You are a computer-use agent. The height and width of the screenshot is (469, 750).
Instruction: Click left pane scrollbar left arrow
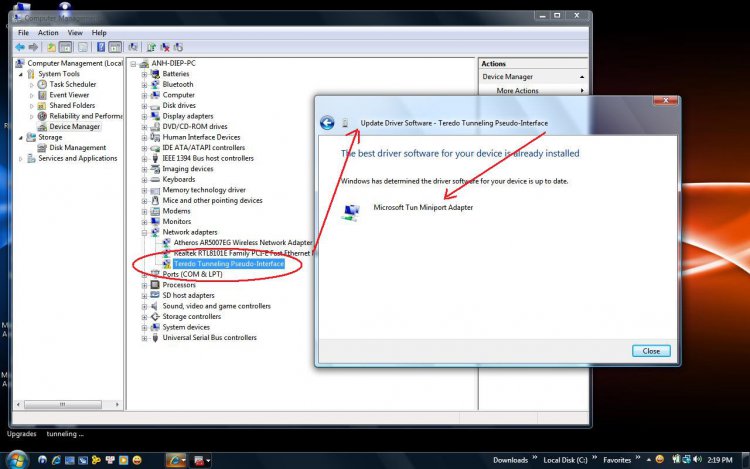tap(18, 404)
